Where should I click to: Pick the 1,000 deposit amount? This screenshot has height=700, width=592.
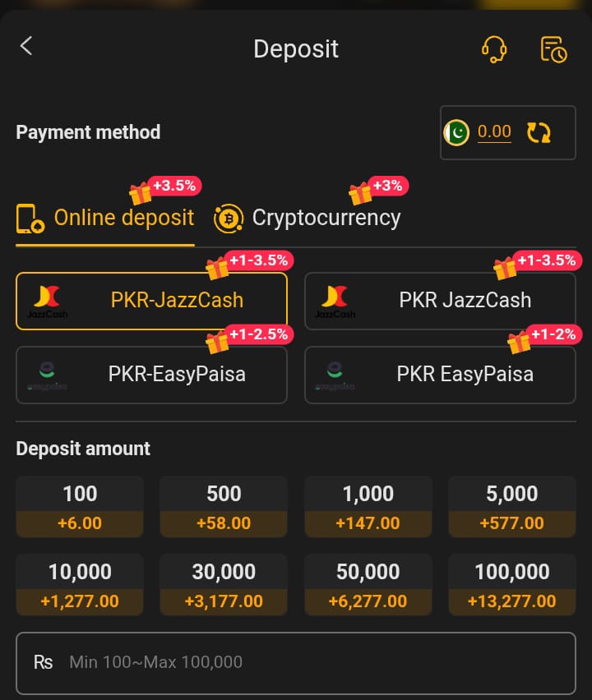click(368, 507)
